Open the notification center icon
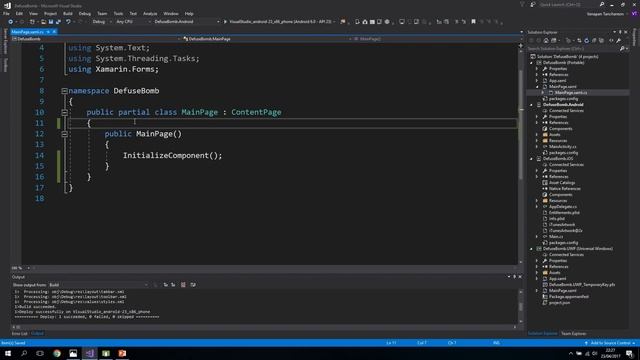Screen dimensions: 640x360 coord(629,353)
